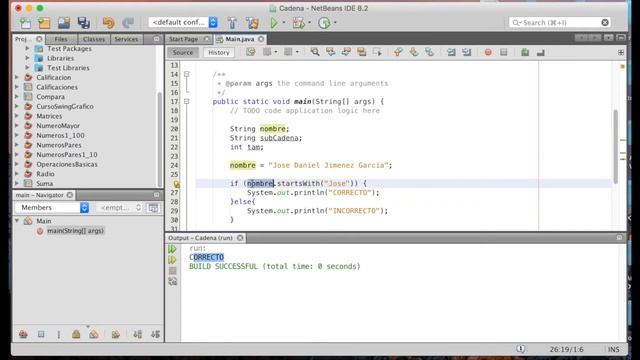640x360 pixels.
Task: Click the New Project toolbar icon
Action: 44,23
